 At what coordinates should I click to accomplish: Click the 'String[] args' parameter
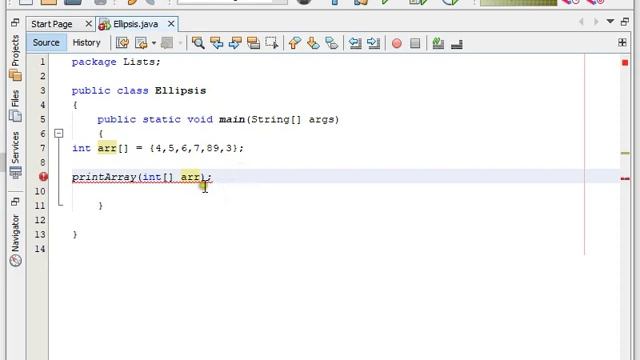[x=293, y=120]
